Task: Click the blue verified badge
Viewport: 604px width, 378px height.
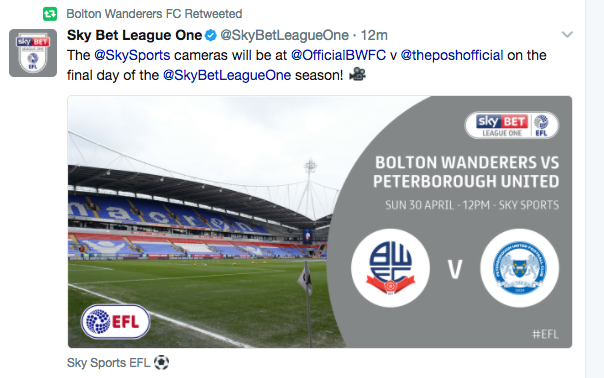Action: (210, 35)
